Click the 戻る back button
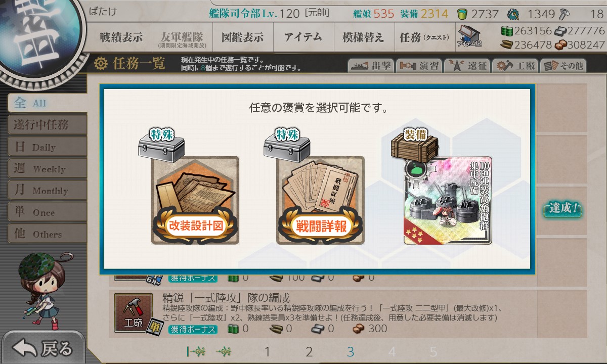This screenshot has height=364, width=607. pyautogui.click(x=42, y=348)
